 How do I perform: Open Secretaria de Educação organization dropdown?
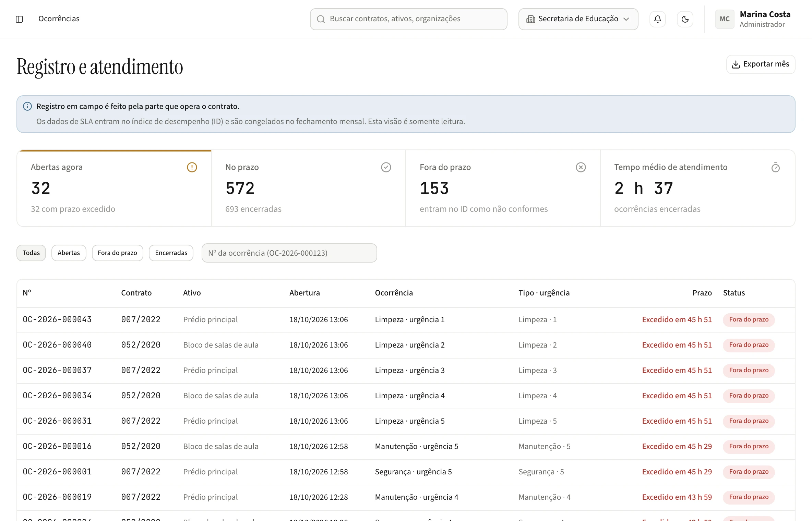tap(578, 19)
